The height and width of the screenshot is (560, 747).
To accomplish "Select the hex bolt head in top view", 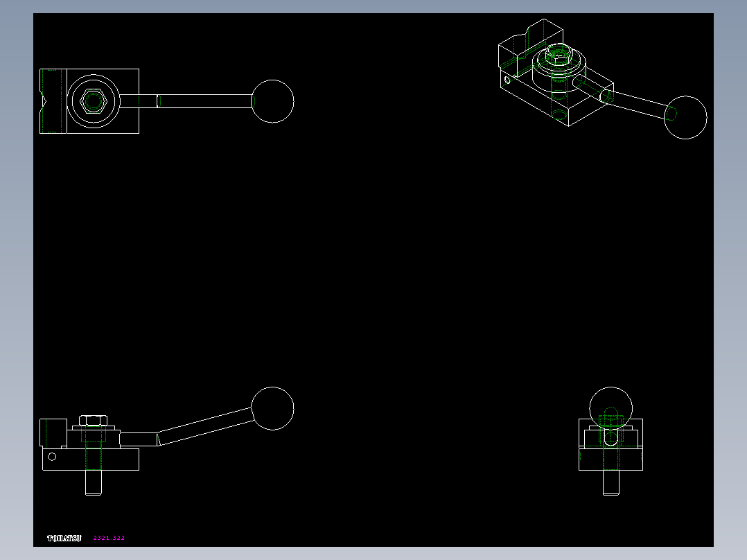I will click(x=93, y=101).
